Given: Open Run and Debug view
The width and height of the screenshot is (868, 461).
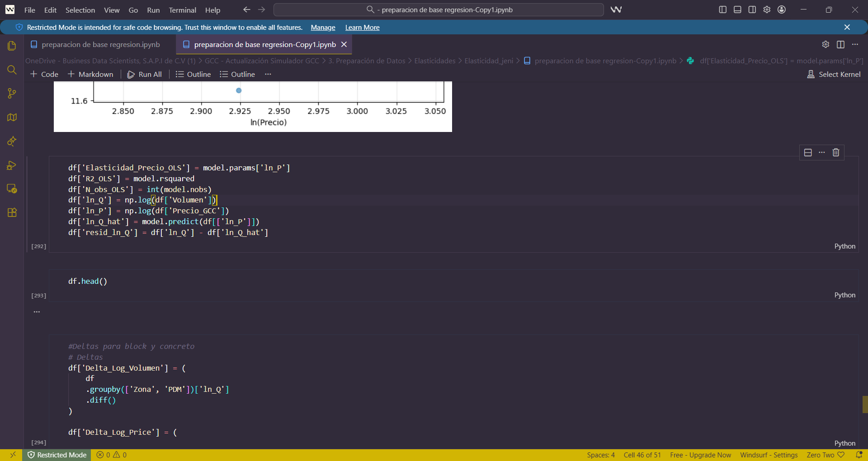Looking at the screenshot, I should [x=12, y=165].
